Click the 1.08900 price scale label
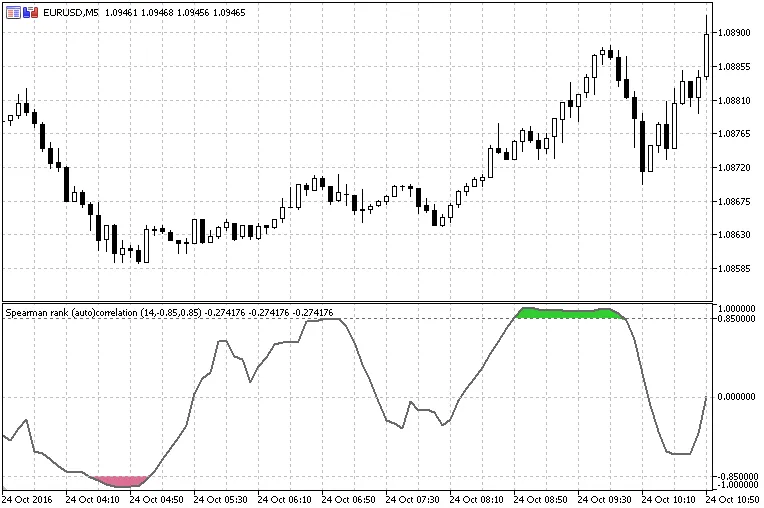 (734, 33)
